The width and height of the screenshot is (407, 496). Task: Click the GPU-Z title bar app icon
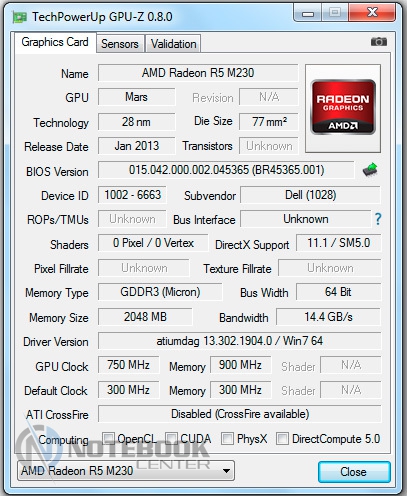click(x=19, y=17)
